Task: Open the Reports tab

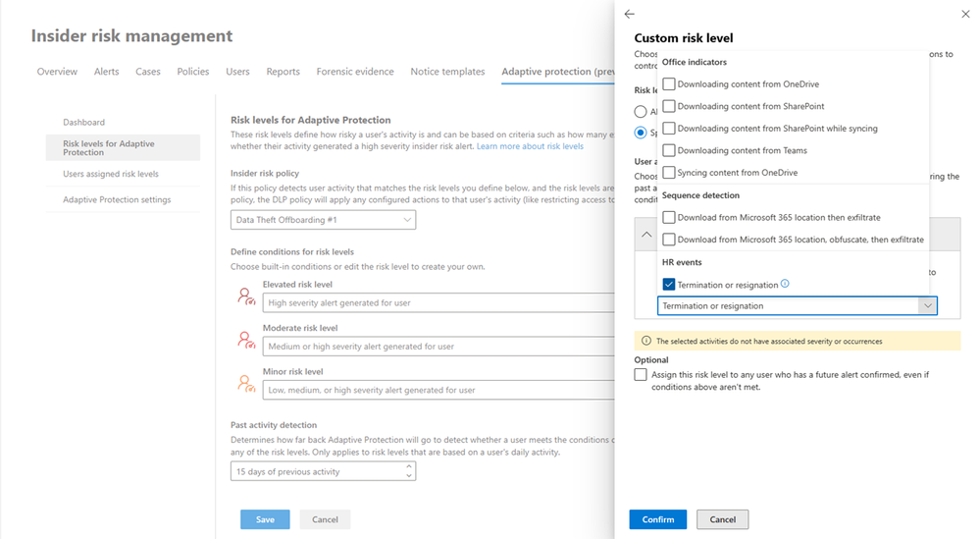Action: point(283,72)
